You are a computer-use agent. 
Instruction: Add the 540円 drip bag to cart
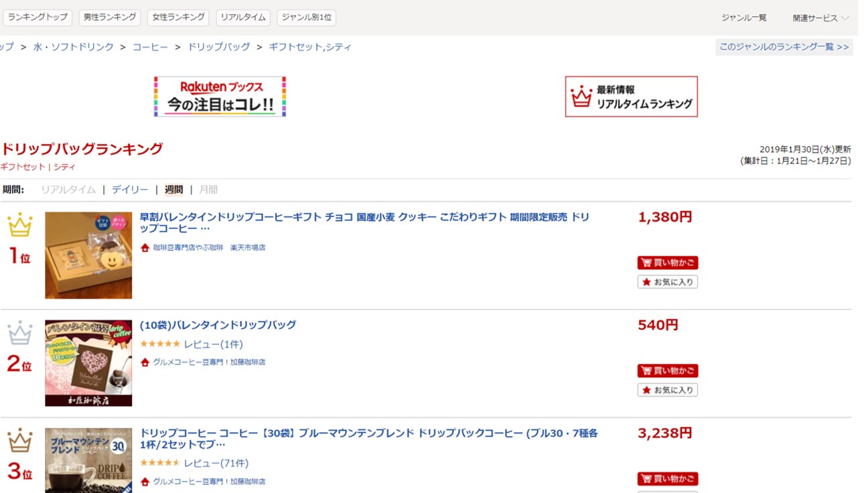pyautogui.click(x=667, y=371)
